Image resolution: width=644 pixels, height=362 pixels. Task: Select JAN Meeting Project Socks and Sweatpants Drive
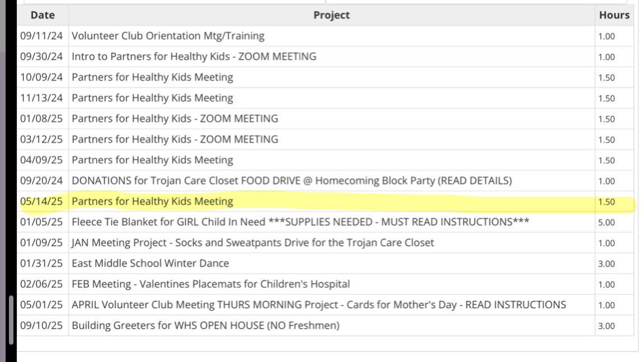pyautogui.click(x=252, y=243)
